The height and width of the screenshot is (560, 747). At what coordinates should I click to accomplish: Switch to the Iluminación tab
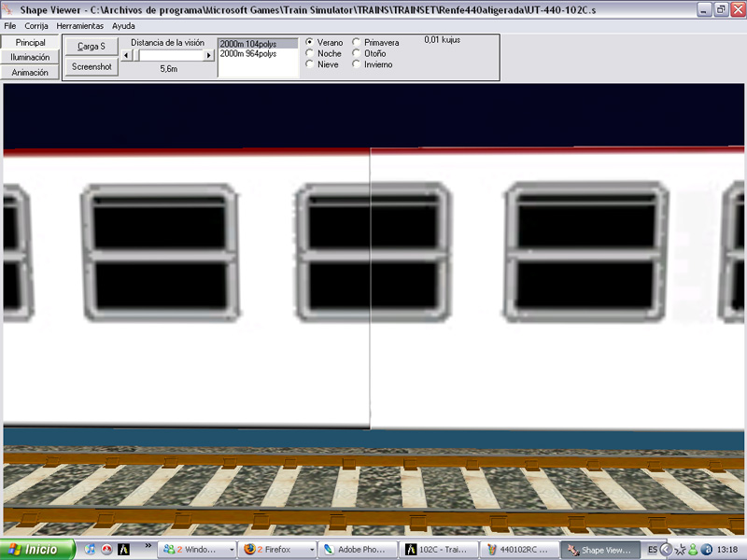click(x=30, y=58)
